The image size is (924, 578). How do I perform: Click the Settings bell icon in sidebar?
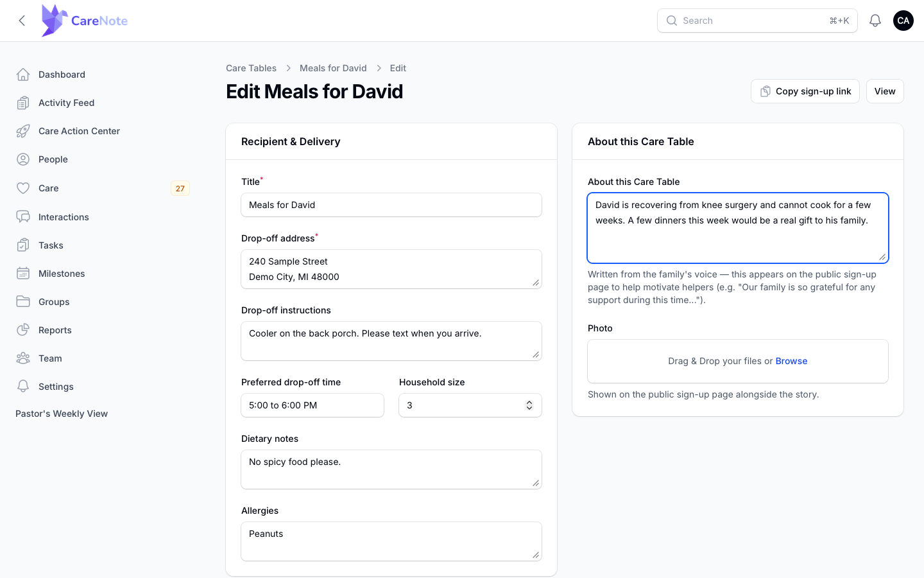23,387
